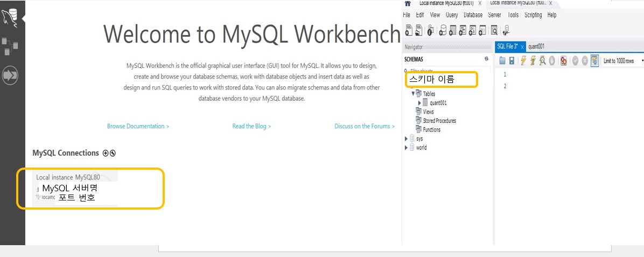Open the Edit menu

pos(420,15)
